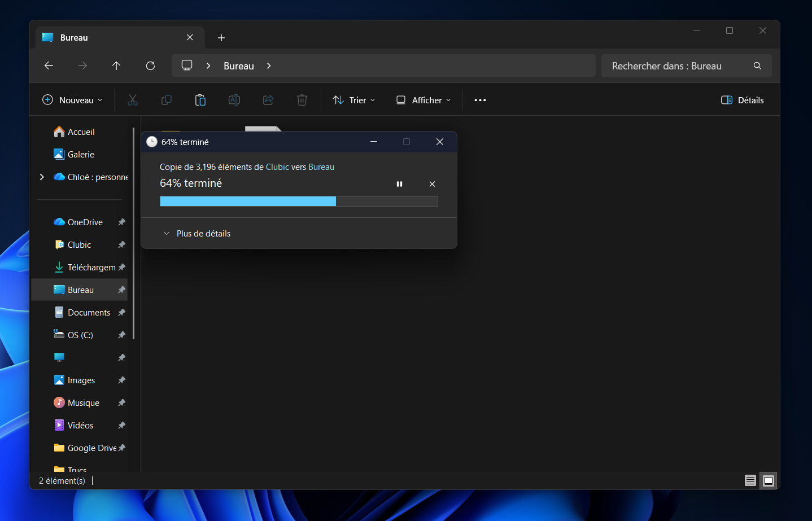Image resolution: width=812 pixels, height=521 pixels.
Task: Select Téléchargements in the sidebar
Action: pos(90,267)
